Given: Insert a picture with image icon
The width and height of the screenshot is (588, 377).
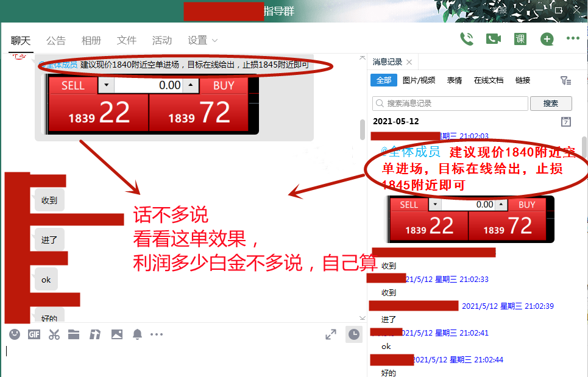Looking at the screenshot, I should click(117, 334).
